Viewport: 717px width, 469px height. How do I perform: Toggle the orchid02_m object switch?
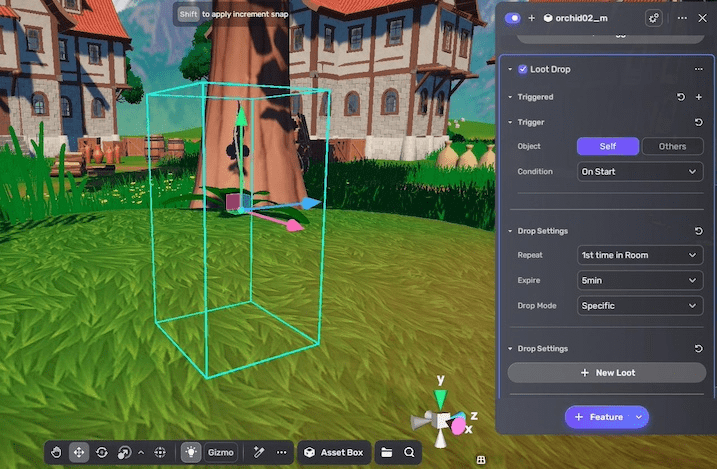[x=513, y=18]
